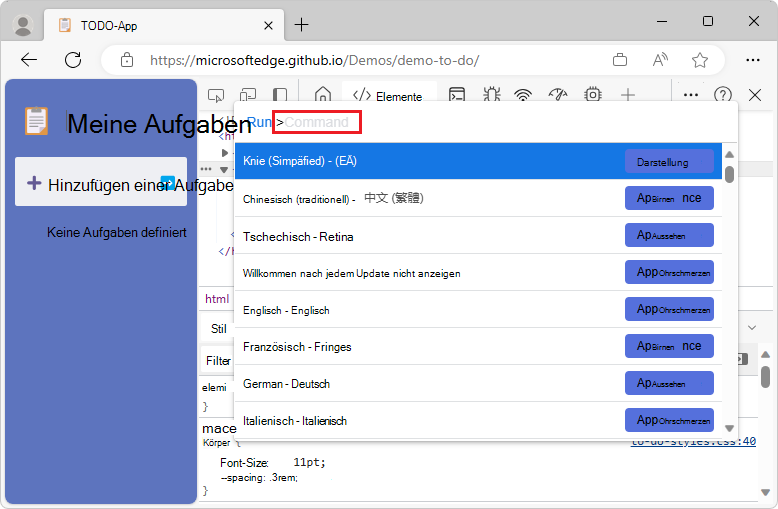Screen dimensions: 778x509
Task: Select the TODO-App browser tab
Action: (x=164, y=25)
